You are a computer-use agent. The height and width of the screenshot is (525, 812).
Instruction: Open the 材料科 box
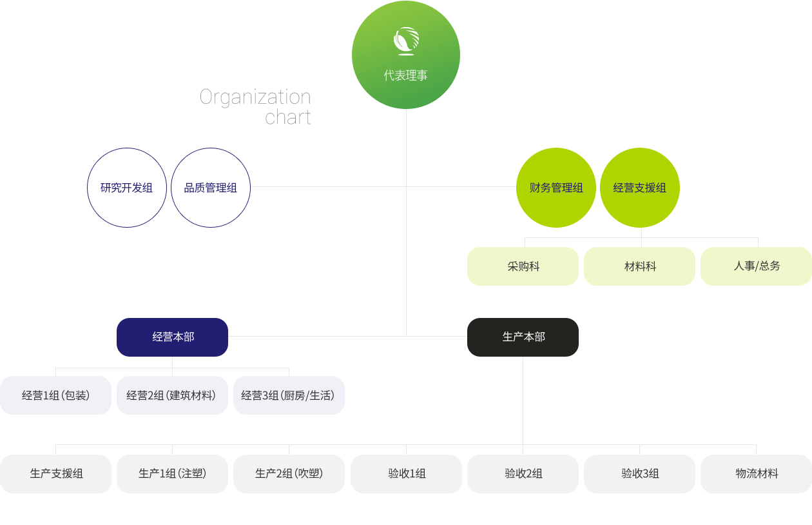tap(639, 266)
